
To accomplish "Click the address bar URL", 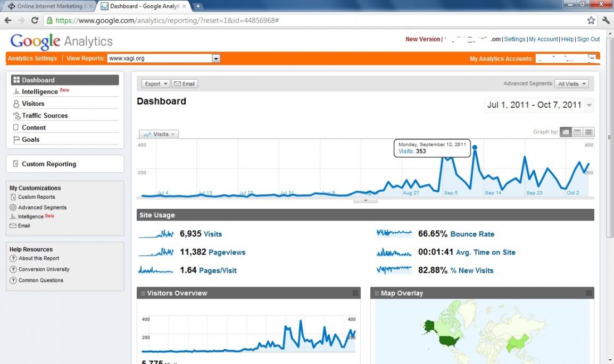I will click(167, 20).
